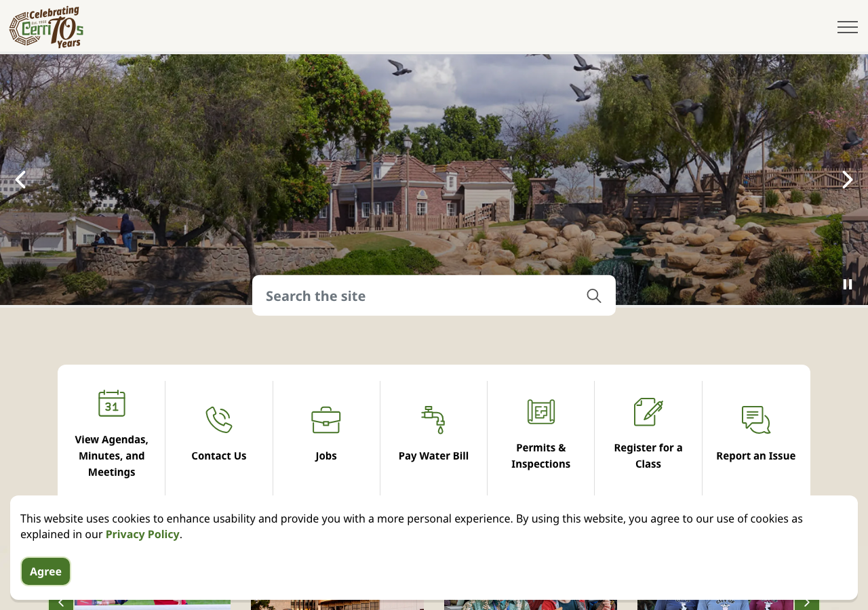The image size is (868, 610).
Task: Show the previous hero slide
Action: [20, 180]
